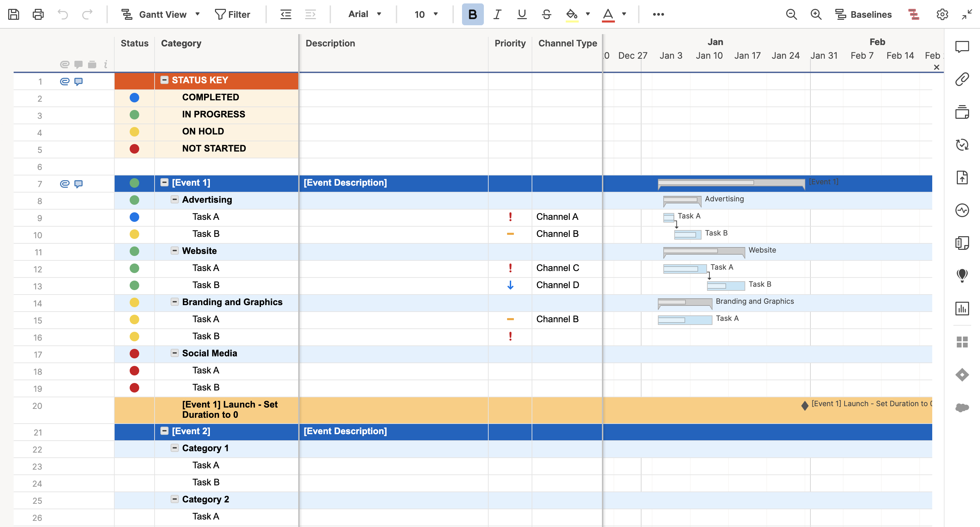Open the Activity Log icon in sidebar

coord(962,210)
